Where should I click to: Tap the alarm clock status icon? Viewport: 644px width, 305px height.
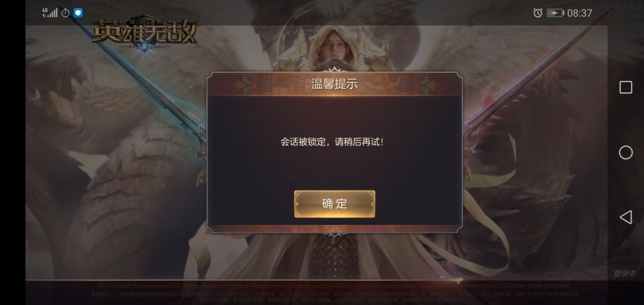[538, 13]
